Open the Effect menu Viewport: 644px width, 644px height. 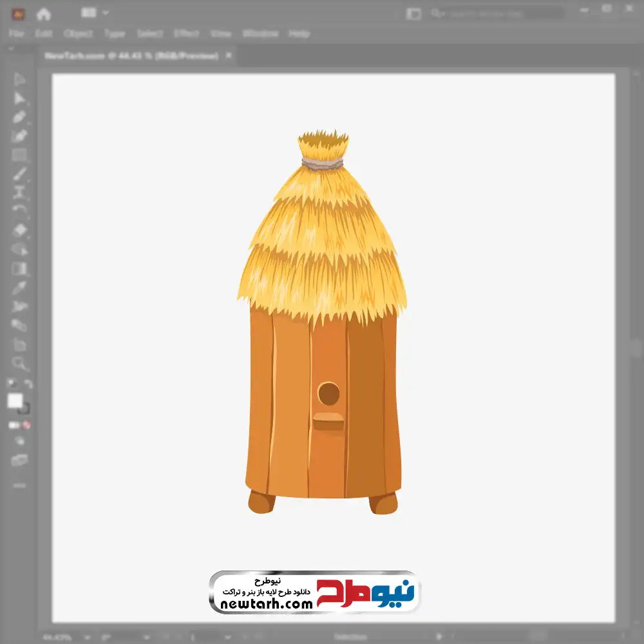point(186,33)
